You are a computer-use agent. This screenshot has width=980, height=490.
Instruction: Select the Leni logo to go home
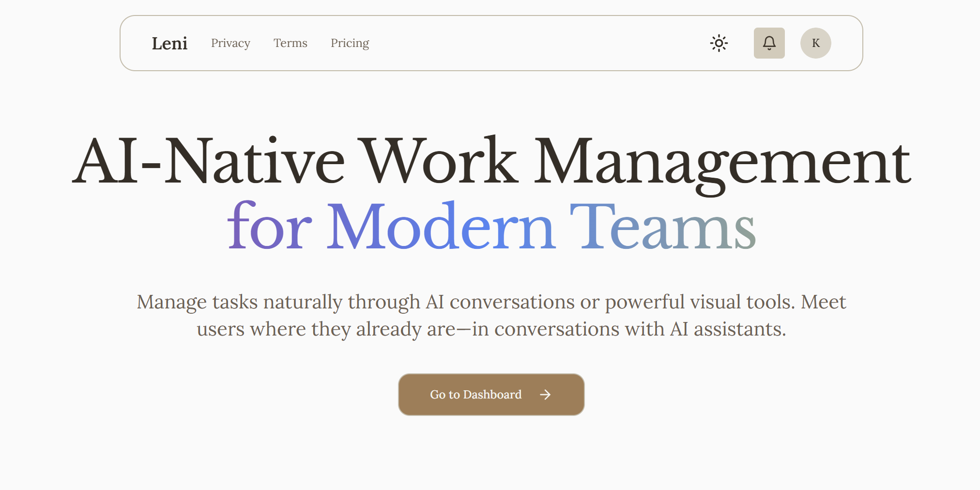coord(170,43)
